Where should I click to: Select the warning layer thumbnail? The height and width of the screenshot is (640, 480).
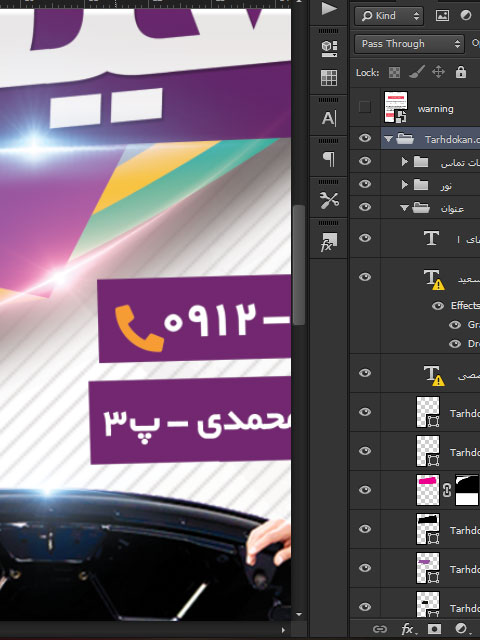pyautogui.click(x=396, y=107)
